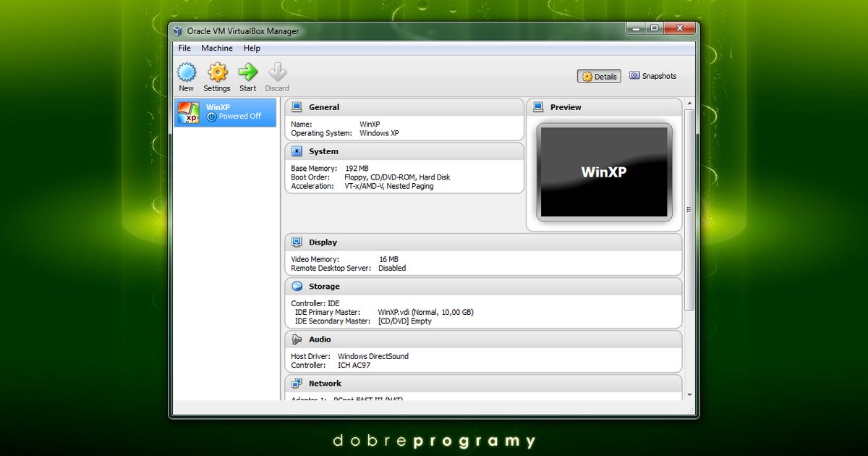Click the General section monitor icon
The width and height of the screenshot is (868, 456).
(297, 107)
